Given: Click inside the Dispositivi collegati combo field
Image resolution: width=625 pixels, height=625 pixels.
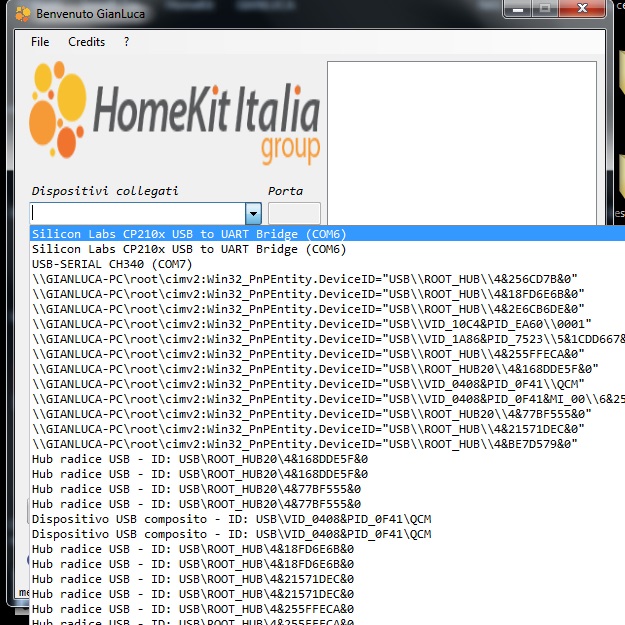Looking at the screenshot, I should click(137, 213).
